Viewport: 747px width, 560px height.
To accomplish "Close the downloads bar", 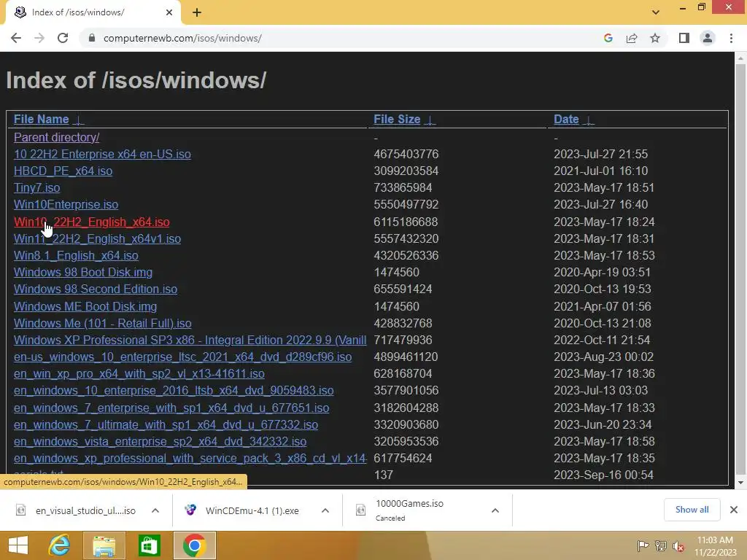I will point(734,510).
